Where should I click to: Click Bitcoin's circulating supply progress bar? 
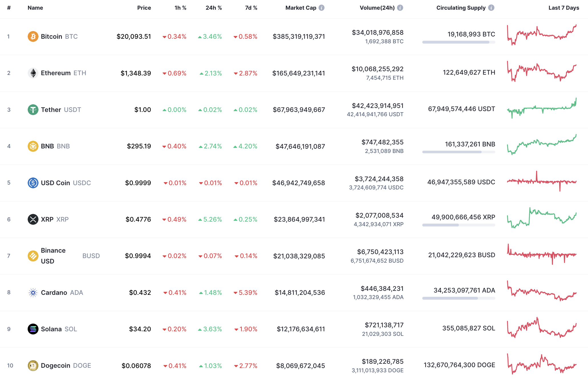point(459,42)
